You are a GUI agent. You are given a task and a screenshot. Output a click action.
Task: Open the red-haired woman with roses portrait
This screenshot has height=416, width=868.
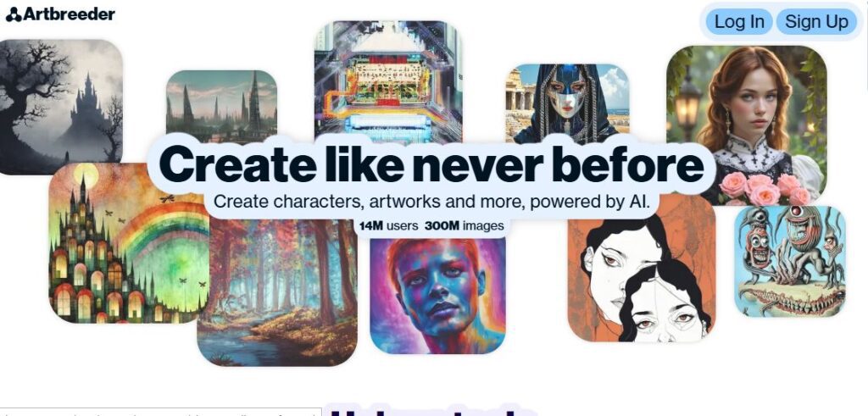click(x=746, y=125)
